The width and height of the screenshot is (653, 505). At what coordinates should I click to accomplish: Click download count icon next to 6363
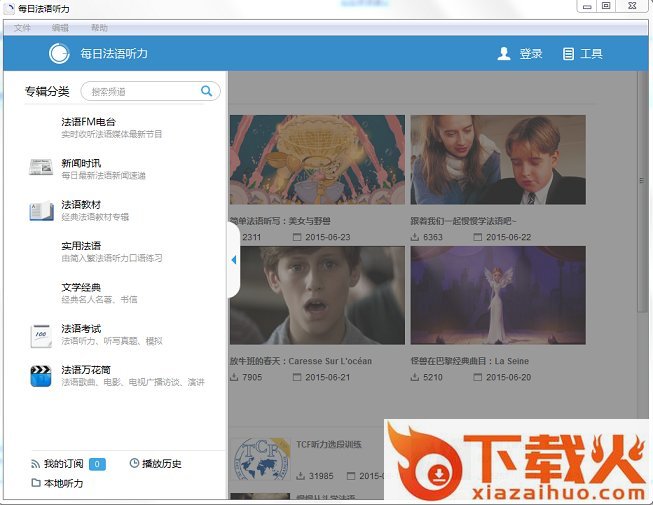point(414,237)
